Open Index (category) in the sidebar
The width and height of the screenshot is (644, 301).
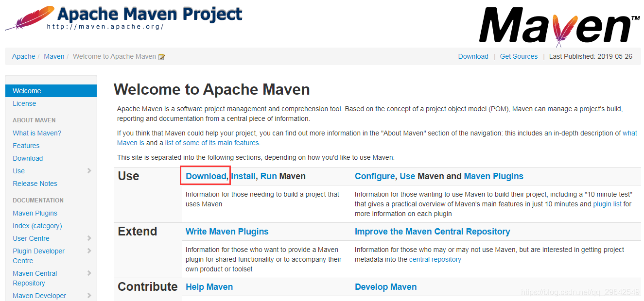pyautogui.click(x=37, y=226)
